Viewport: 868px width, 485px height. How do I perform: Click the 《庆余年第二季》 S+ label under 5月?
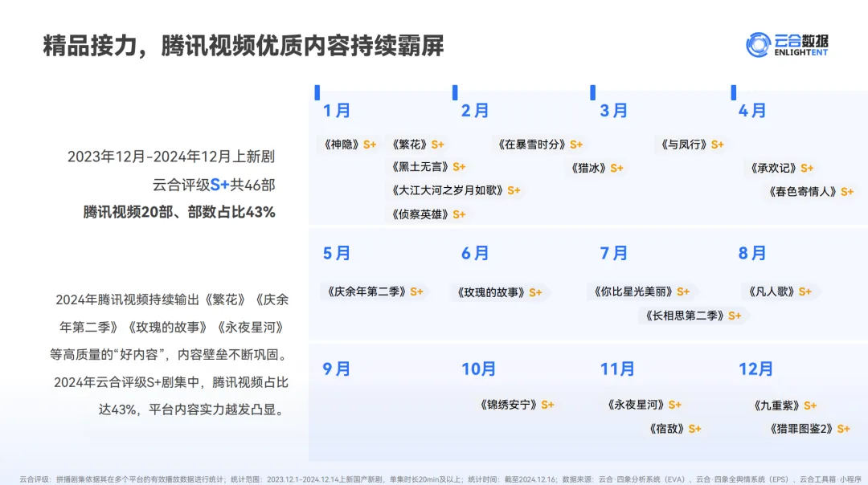tap(375, 291)
